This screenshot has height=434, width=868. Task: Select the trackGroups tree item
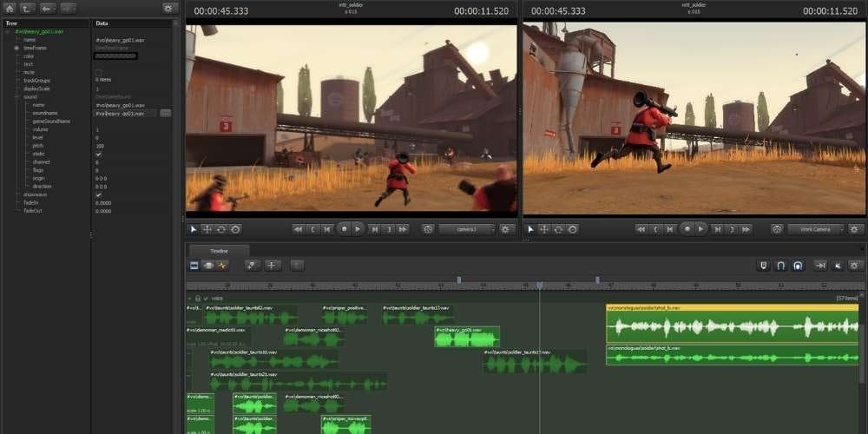pyautogui.click(x=37, y=81)
